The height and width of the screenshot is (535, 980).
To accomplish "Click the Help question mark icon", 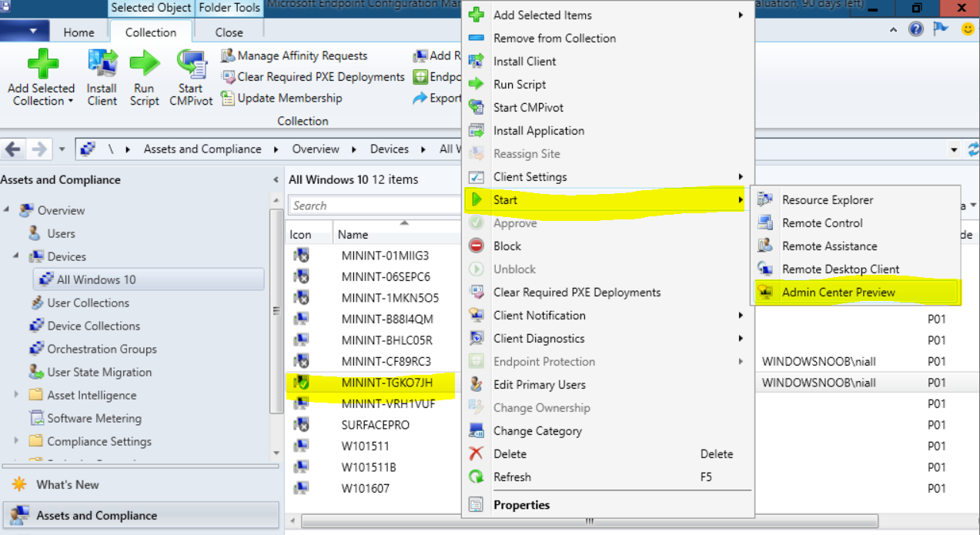I will coord(915,29).
